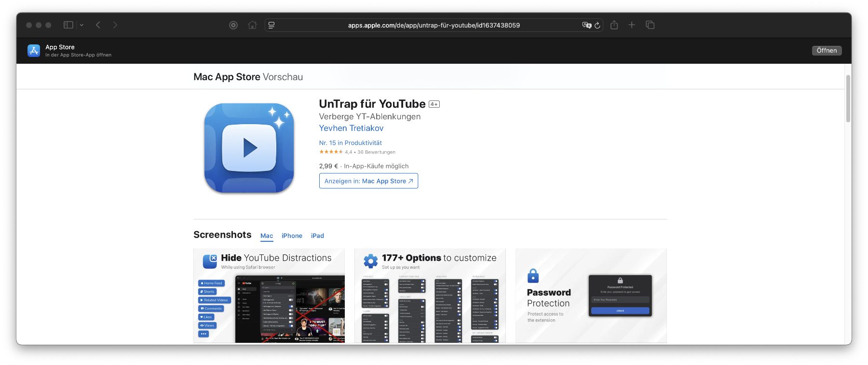Open developer link Yevhen Tretiakov
868x365 pixels.
[351, 128]
